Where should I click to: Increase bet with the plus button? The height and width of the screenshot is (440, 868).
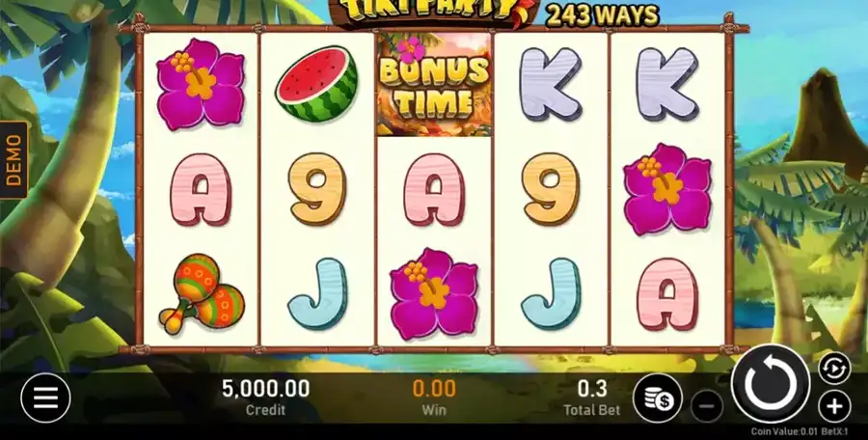click(834, 407)
